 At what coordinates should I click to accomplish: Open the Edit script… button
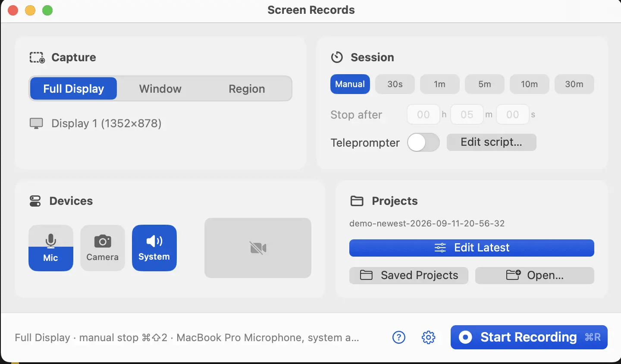coord(492,142)
